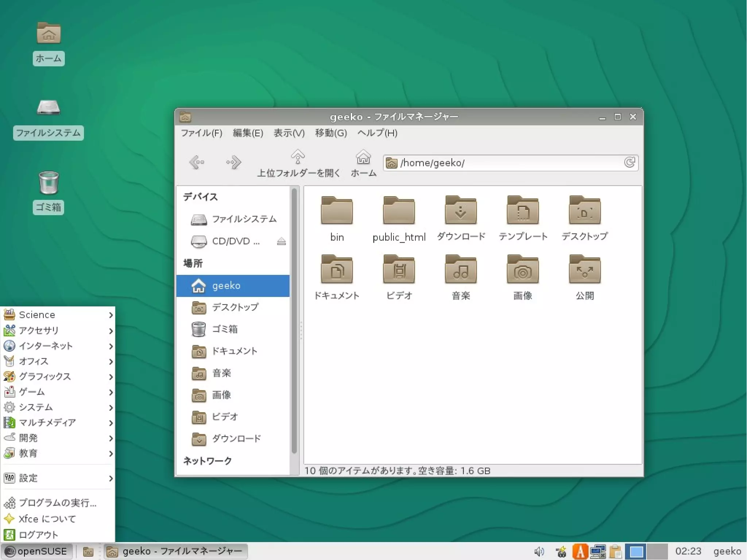Select the 画像 folder in main pane
Image resolution: width=747 pixels, height=560 pixels.
click(x=523, y=278)
